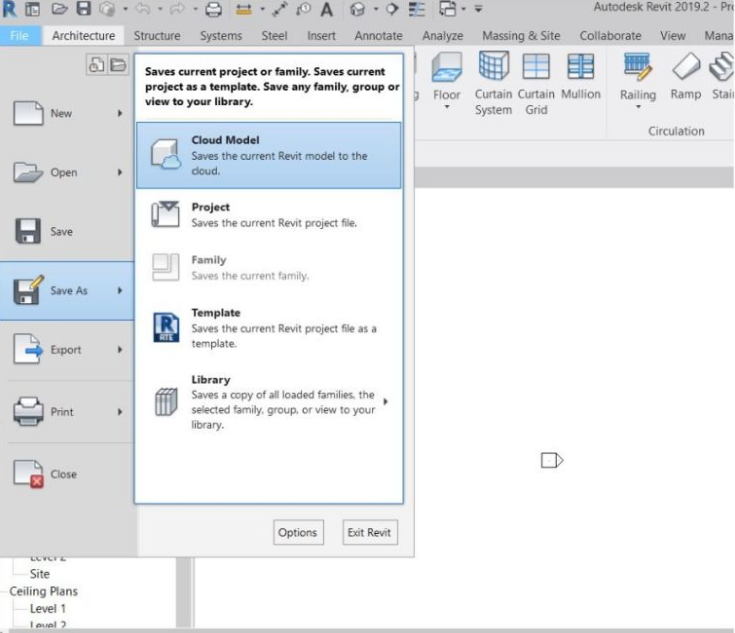Open the Switch Windows dropdown arrow
This screenshot has width=735, height=633.
(463, 9)
